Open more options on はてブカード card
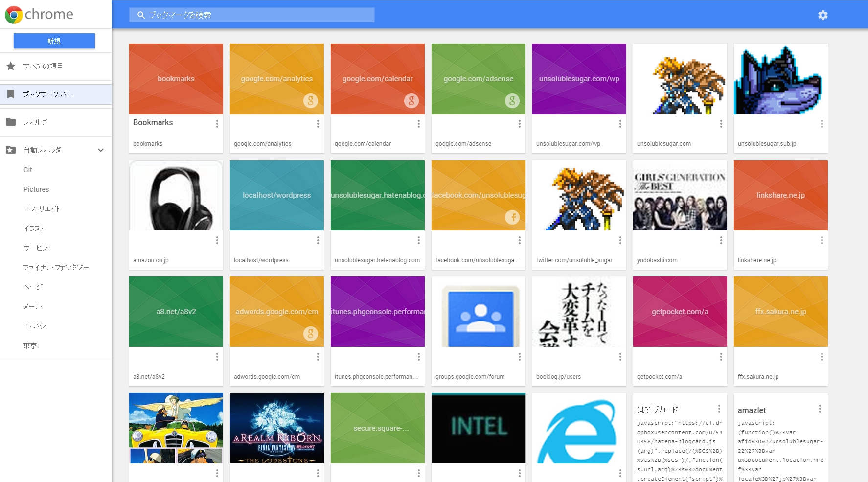The width and height of the screenshot is (868, 482). pyautogui.click(x=719, y=409)
